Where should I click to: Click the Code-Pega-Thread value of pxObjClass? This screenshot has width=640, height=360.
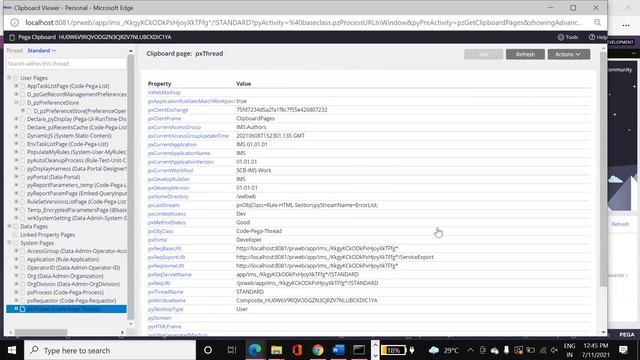[259, 231]
